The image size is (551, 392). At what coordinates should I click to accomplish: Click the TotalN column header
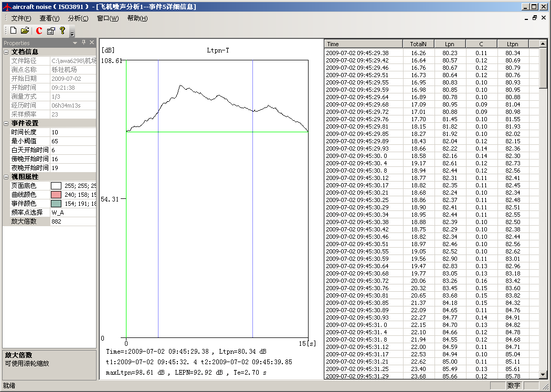[418, 44]
